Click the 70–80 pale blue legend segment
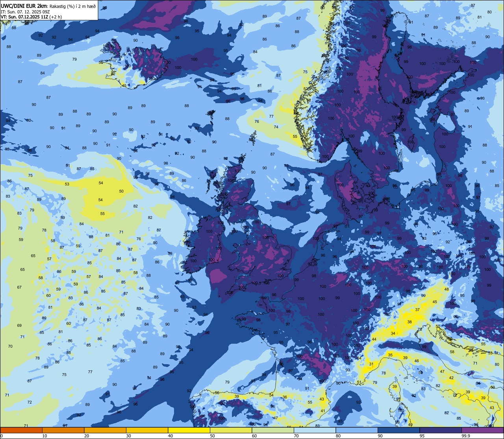This screenshot has height=439, width=504. coord(315,430)
